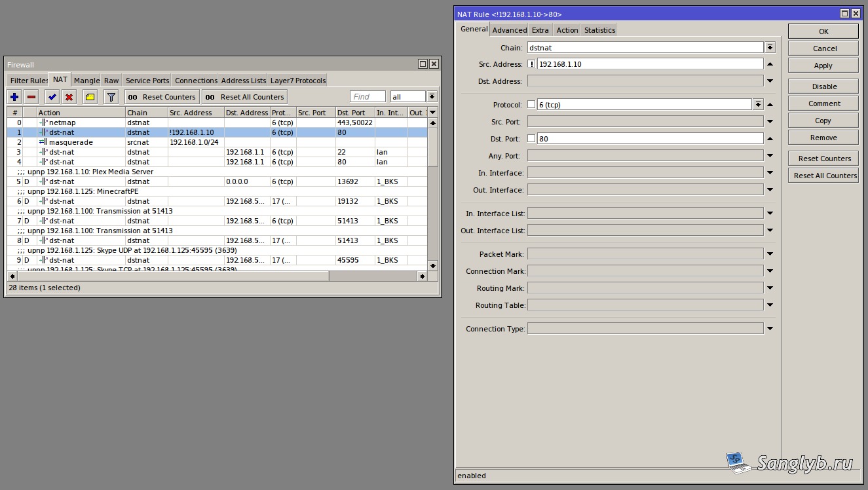Toggle the Src. Address negation checkbox
The height and width of the screenshot is (490, 868).
pyautogui.click(x=531, y=64)
